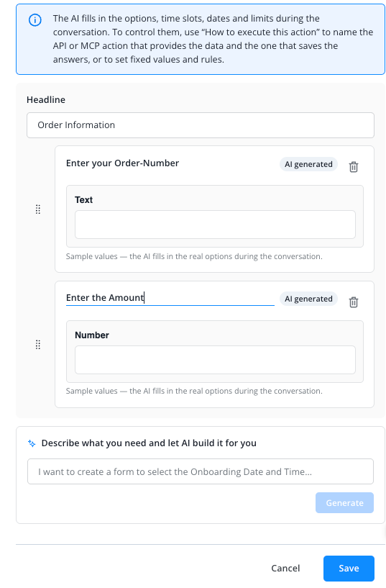Viewport: 386px width, 588px height.
Task: Delete the Order-Number field with trash icon
Action: (x=354, y=166)
